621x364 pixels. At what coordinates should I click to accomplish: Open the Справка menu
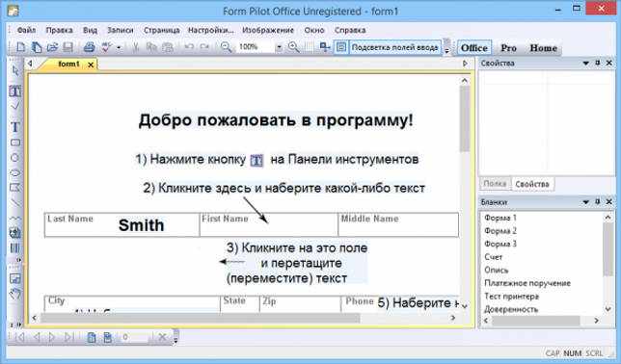[x=350, y=30]
